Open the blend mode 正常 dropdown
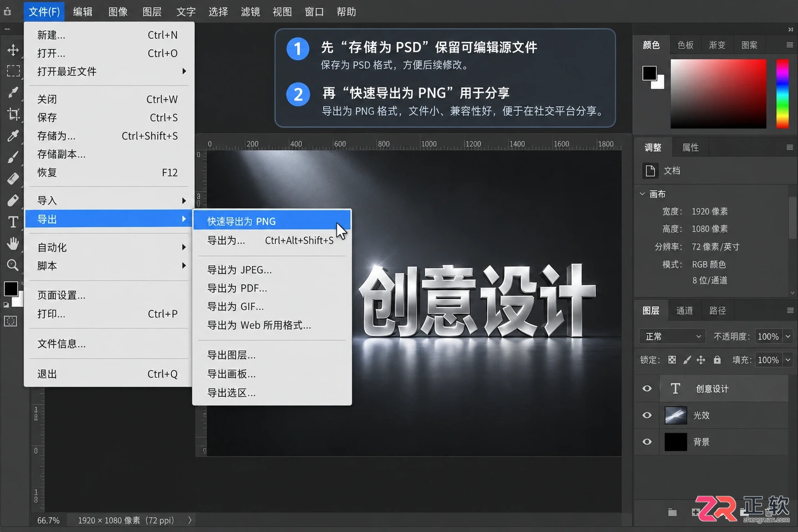The width and height of the screenshot is (798, 532). click(x=673, y=336)
